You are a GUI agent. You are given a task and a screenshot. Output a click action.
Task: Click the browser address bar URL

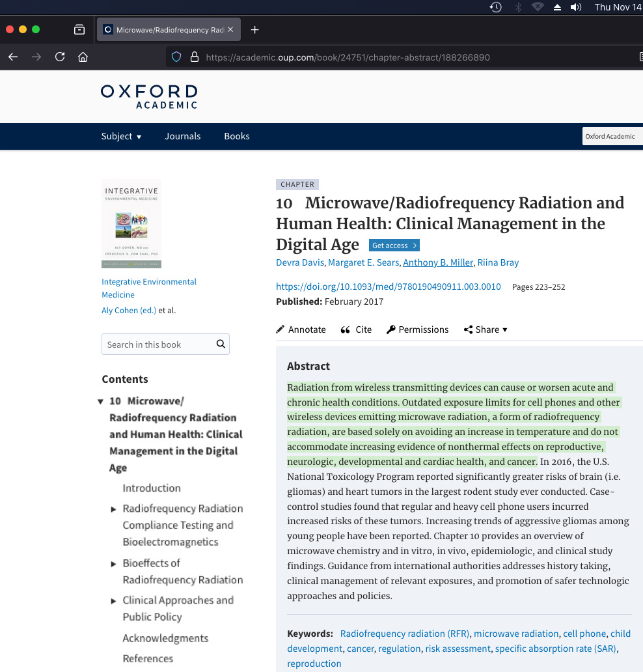click(x=348, y=57)
